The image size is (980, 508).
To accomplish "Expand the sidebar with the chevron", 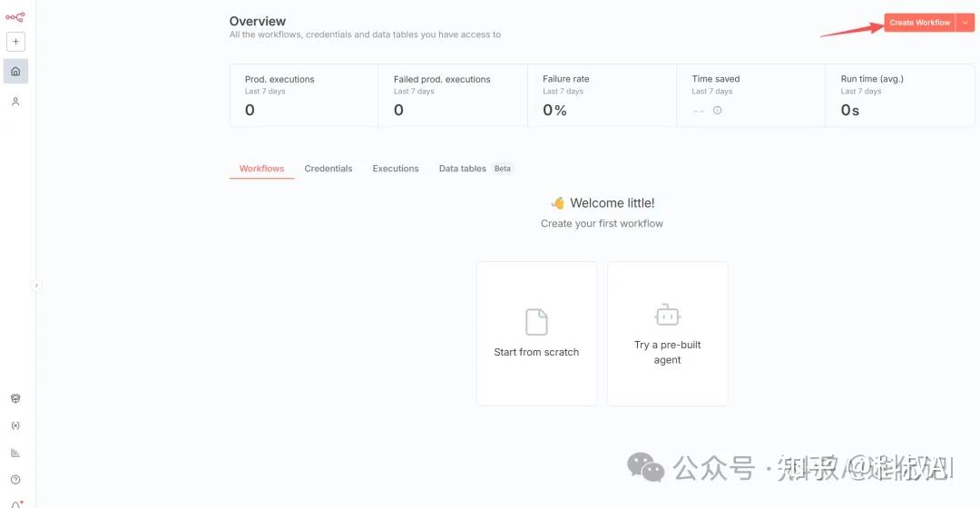I will 36,285.
